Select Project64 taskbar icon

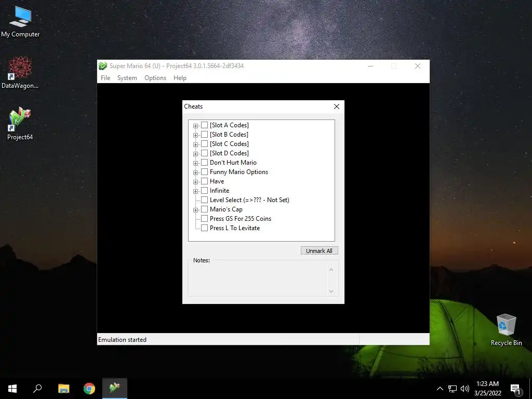point(115,389)
